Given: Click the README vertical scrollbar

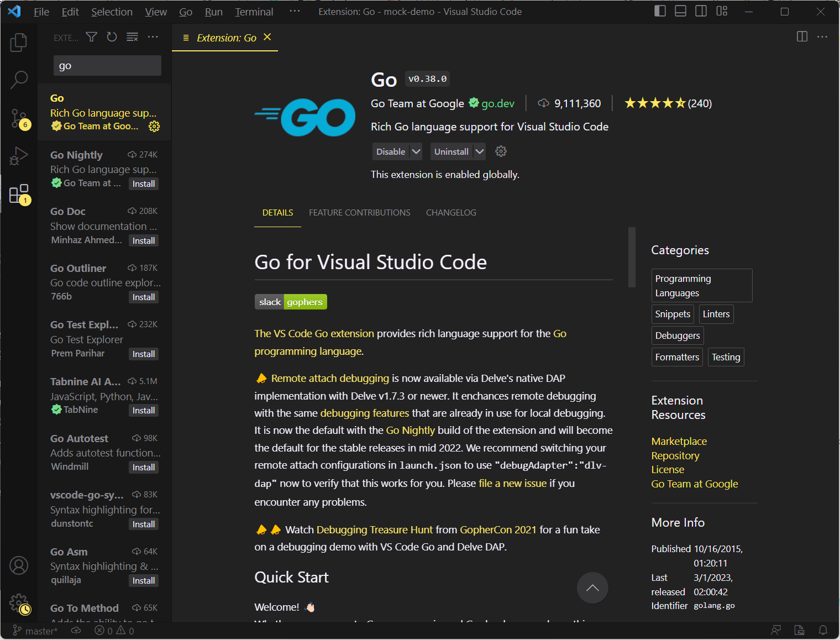Looking at the screenshot, I should [x=632, y=258].
